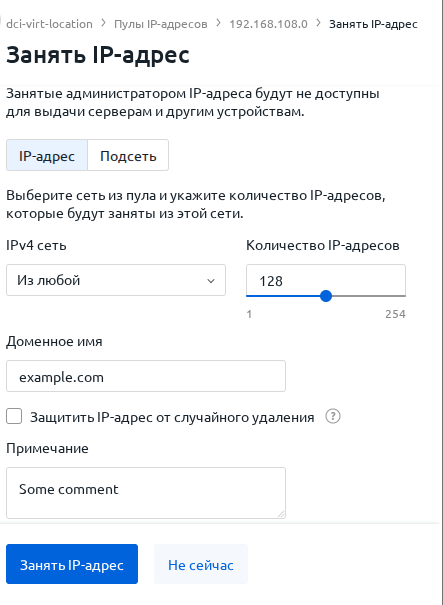The width and height of the screenshot is (443, 605).
Task: Enable Защитить IP-адрес от случайного удаления checkbox
Action: (x=14, y=417)
